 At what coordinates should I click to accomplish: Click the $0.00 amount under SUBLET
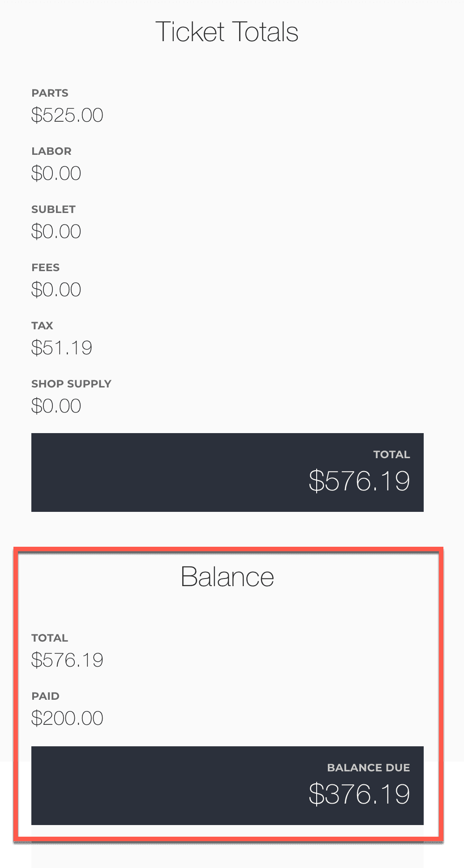pyautogui.click(x=56, y=232)
